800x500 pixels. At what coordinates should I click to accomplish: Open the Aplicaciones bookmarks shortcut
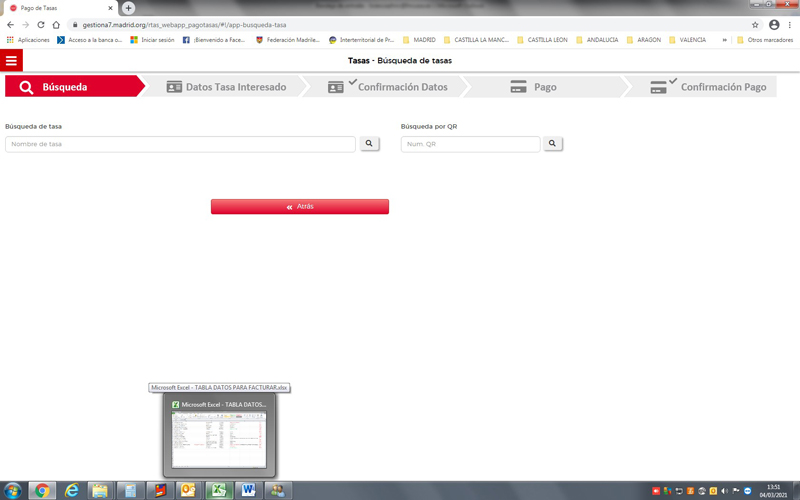click(28, 40)
